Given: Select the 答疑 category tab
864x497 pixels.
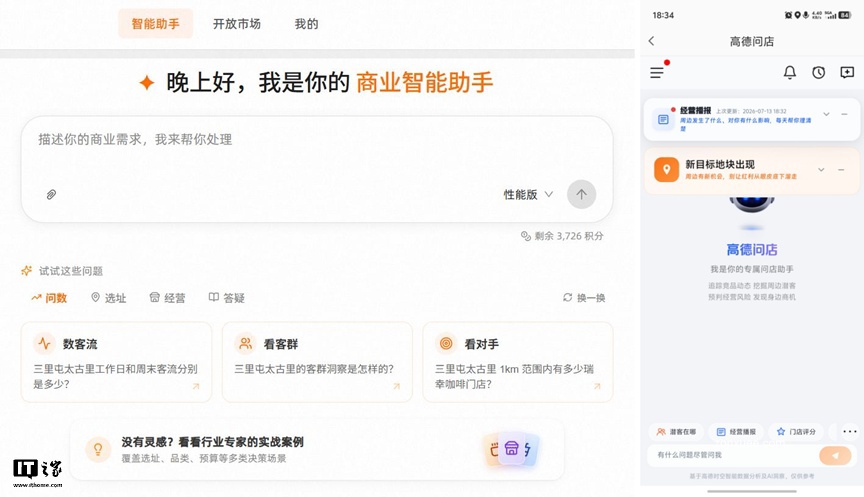Looking at the screenshot, I should (226, 298).
